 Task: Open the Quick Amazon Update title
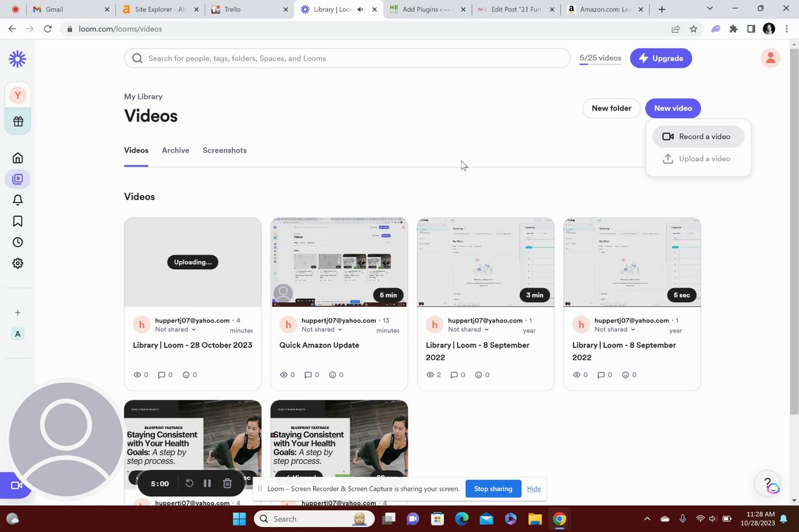pyautogui.click(x=320, y=345)
